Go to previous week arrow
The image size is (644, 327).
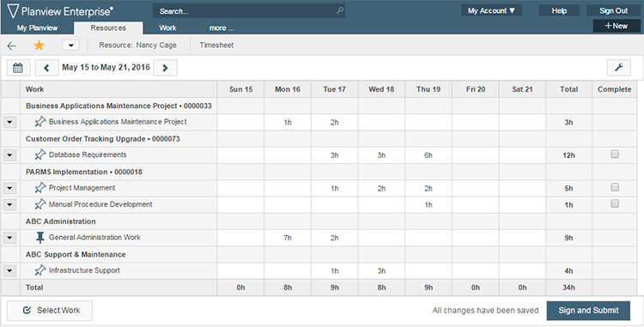(46, 68)
